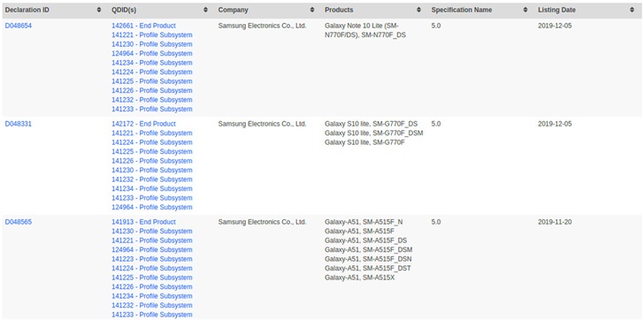The height and width of the screenshot is (320, 644).
Task: Select the Galaxy-A51, SM-A515F_N product text
Action: coord(364,222)
